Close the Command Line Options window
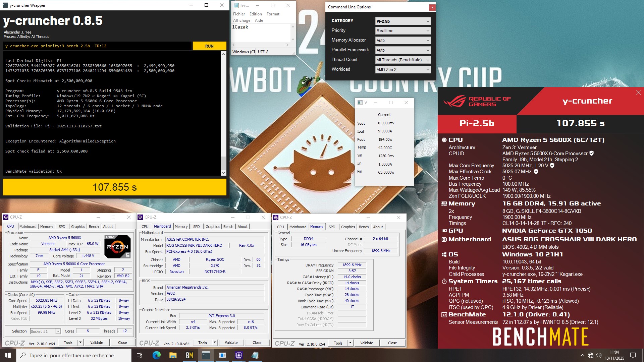The width and height of the screenshot is (644, 362). tap(432, 7)
